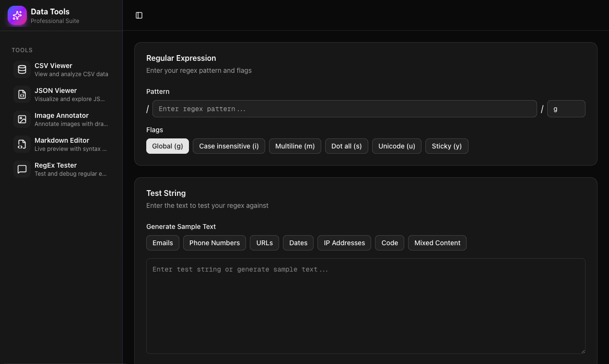Open the JSON Viewer via its file icon
The image size is (609, 364).
(22, 94)
